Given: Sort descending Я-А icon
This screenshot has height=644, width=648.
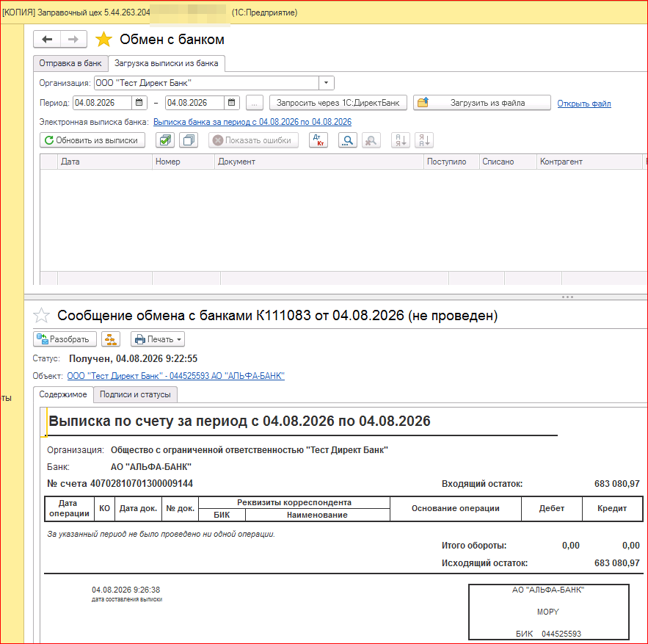Looking at the screenshot, I should (x=424, y=140).
